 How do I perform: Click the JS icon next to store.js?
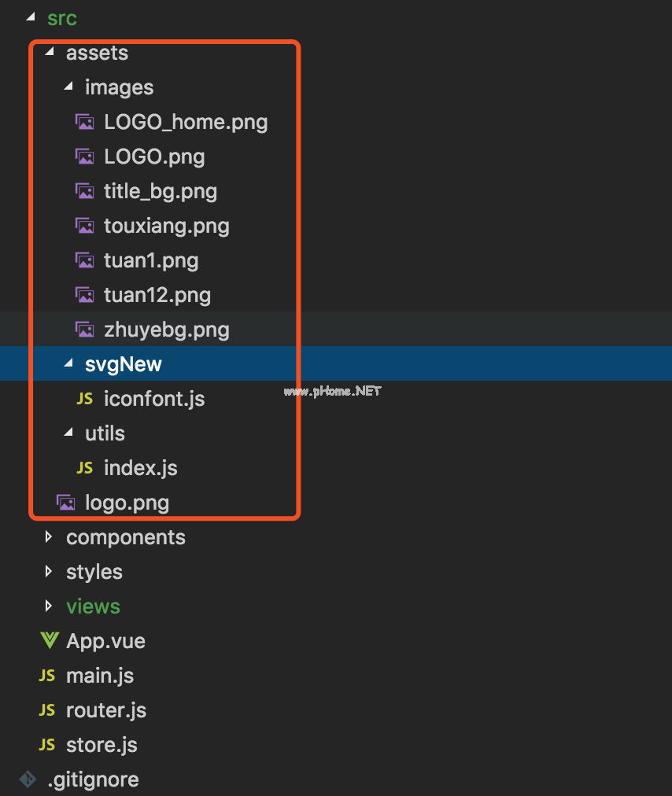coord(47,745)
